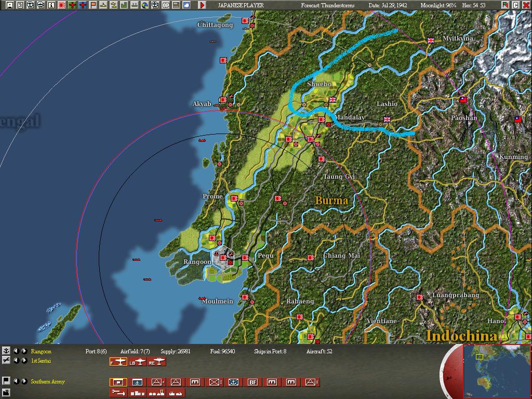Select the highlighted Rangoon hex on map
This screenshot has height=399, width=532.
point(223,258)
